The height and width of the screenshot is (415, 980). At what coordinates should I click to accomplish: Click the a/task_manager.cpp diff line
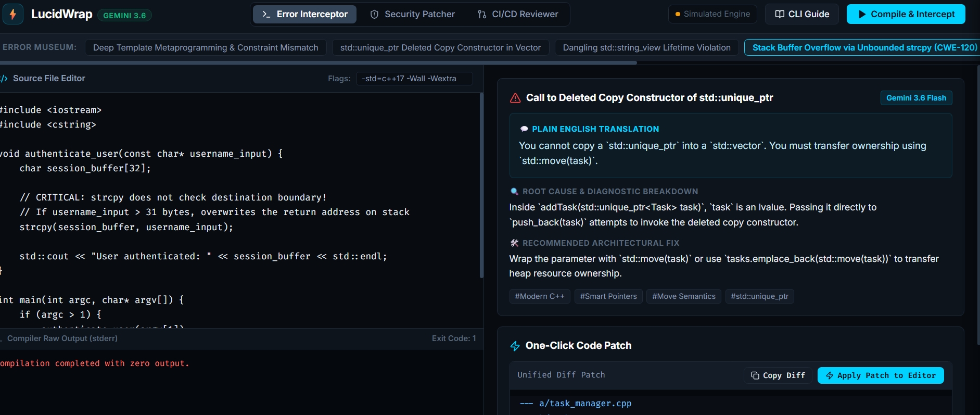click(576, 404)
